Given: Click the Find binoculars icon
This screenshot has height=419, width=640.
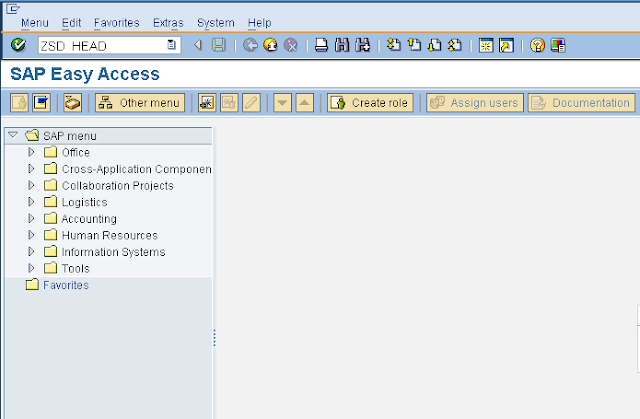Looking at the screenshot, I should click(342, 45).
